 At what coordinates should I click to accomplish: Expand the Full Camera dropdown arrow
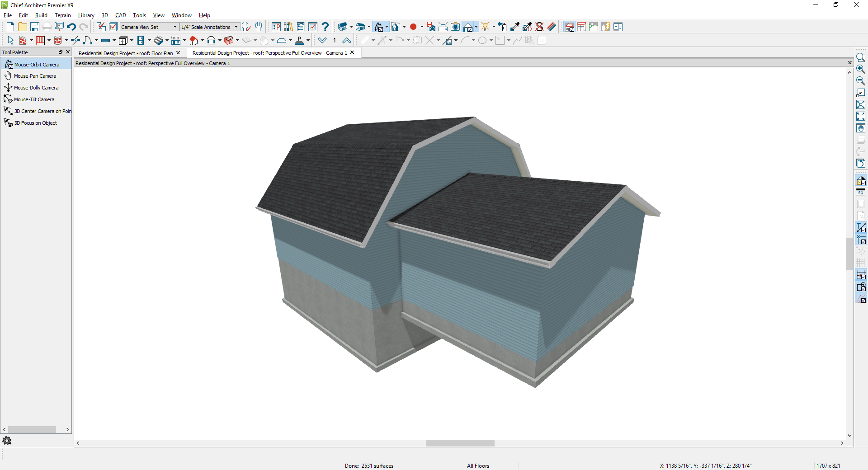[476, 26]
